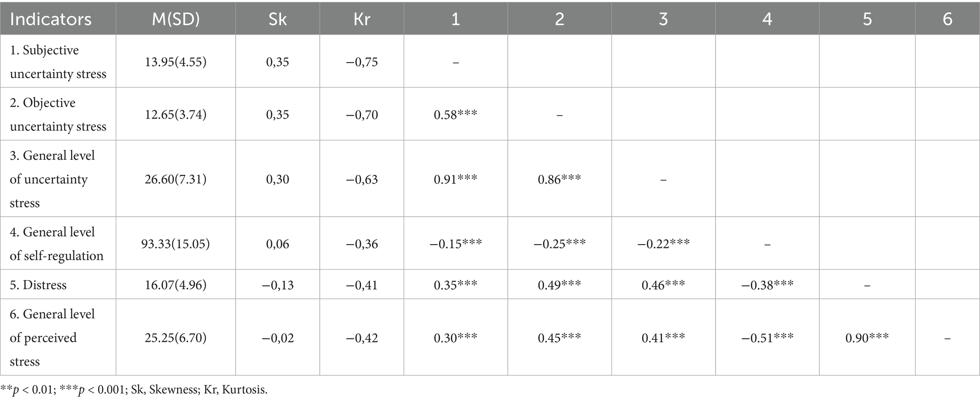This screenshot has width=980, height=401.
Task: Click the Distress row label
Action: 38,285
